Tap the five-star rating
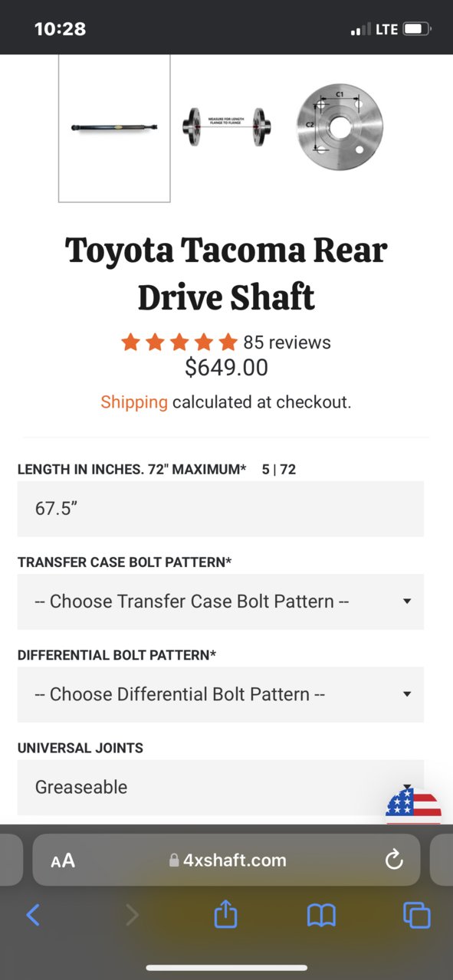Image resolution: width=453 pixels, height=980 pixels. click(x=179, y=343)
